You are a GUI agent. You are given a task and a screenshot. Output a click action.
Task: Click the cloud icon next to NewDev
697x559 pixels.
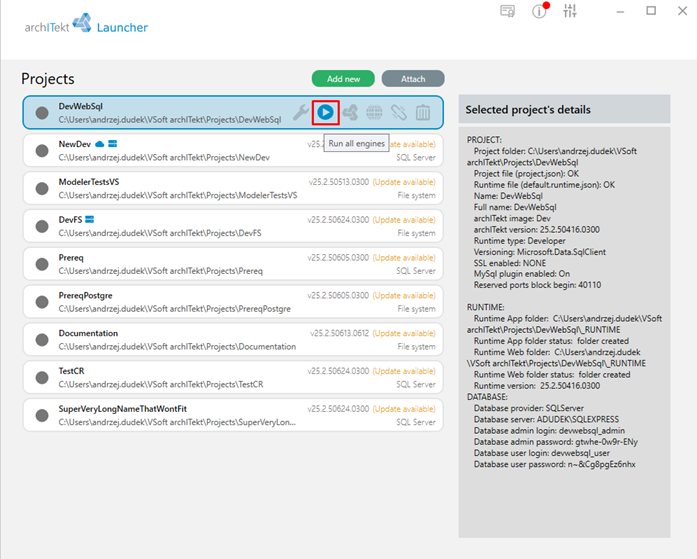point(100,144)
